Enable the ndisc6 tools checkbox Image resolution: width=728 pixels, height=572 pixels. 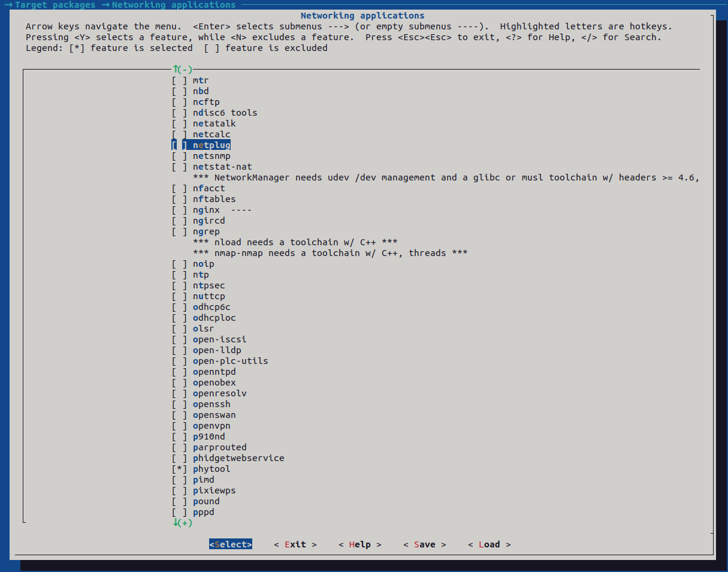coord(179,113)
